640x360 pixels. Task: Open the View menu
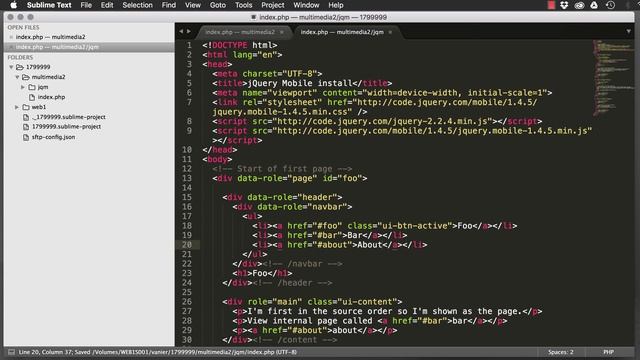pos(193,5)
